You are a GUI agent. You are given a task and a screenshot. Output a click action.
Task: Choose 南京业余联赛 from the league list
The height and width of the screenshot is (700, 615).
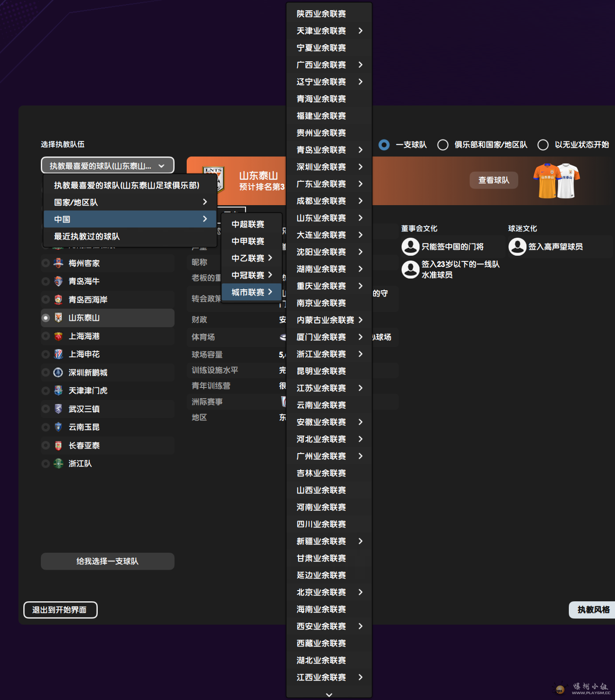[329, 303]
